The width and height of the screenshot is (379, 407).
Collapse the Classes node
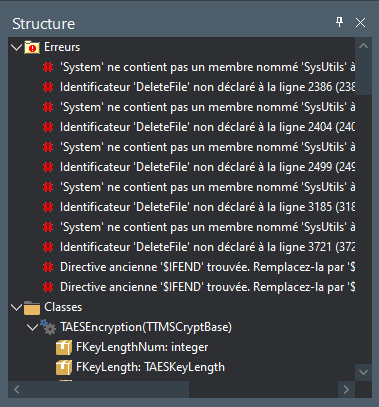(x=16, y=307)
